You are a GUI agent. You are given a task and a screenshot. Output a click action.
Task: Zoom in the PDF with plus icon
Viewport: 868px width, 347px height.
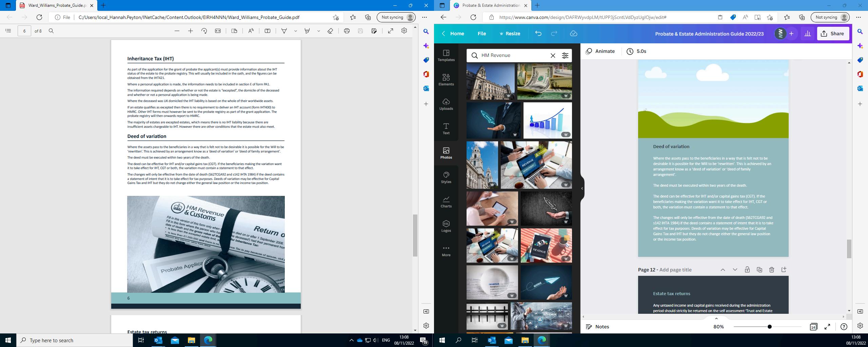(x=191, y=31)
